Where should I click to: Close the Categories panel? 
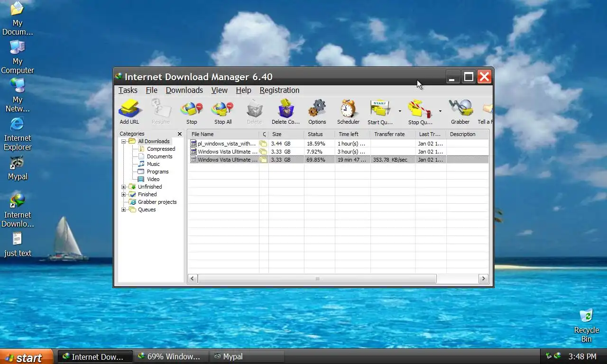tap(179, 134)
